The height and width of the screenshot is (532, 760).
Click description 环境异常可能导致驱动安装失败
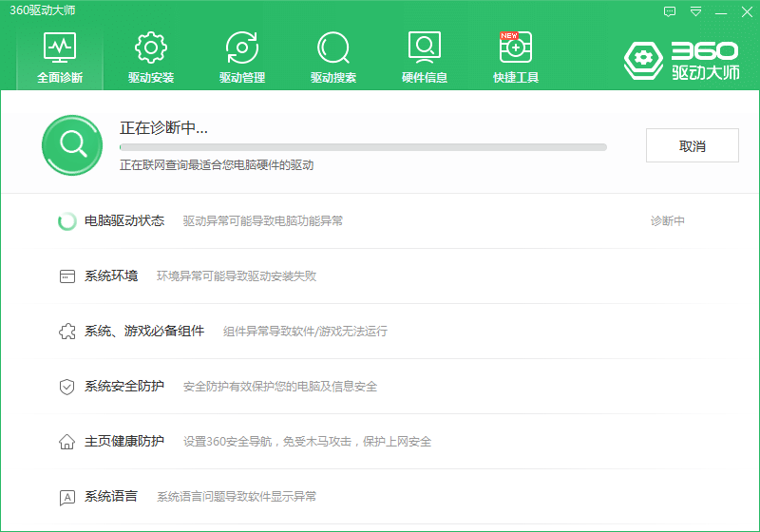coord(237,276)
